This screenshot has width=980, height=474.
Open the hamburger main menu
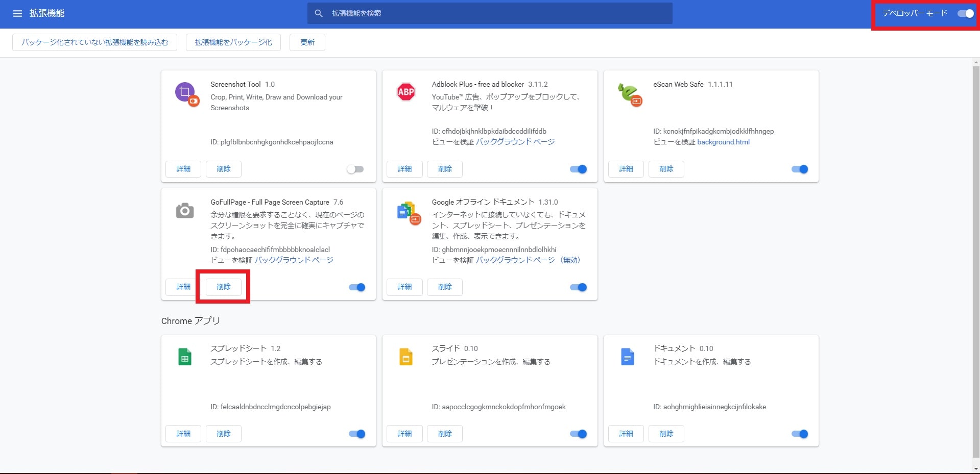[x=17, y=13]
